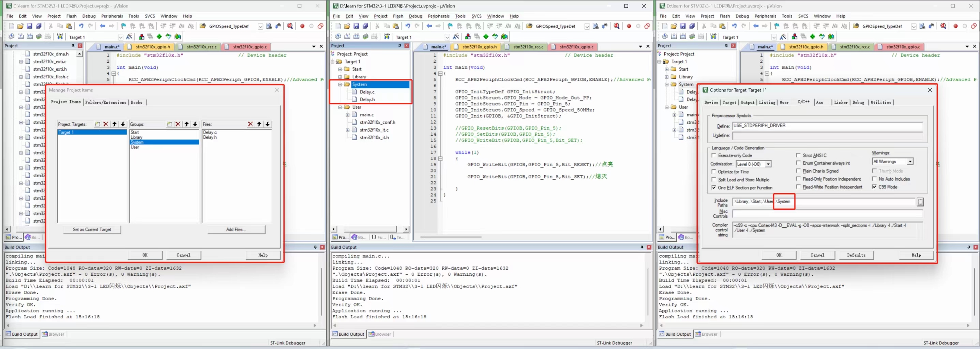Select the User group in the Groups list

[135, 147]
